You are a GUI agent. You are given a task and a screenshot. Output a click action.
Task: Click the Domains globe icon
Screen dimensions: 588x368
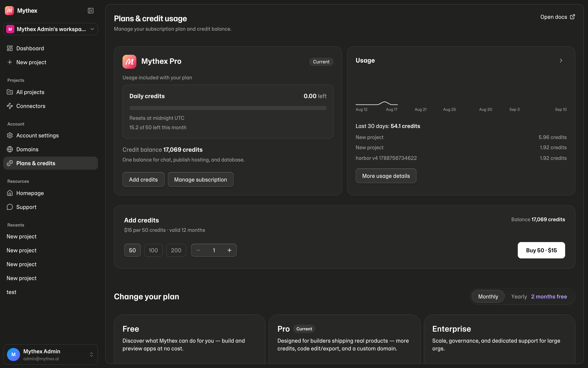(10, 149)
